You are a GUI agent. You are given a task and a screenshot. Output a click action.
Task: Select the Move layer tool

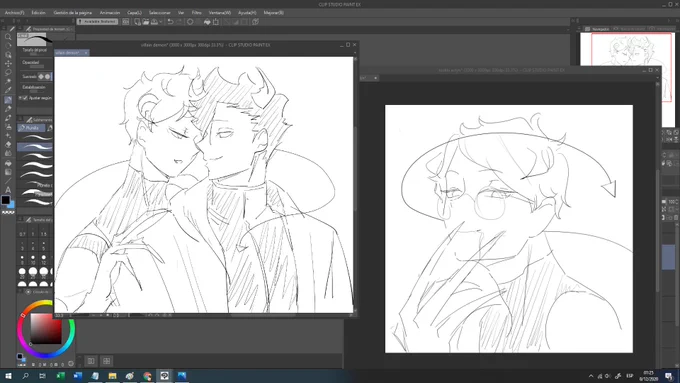[8, 64]
